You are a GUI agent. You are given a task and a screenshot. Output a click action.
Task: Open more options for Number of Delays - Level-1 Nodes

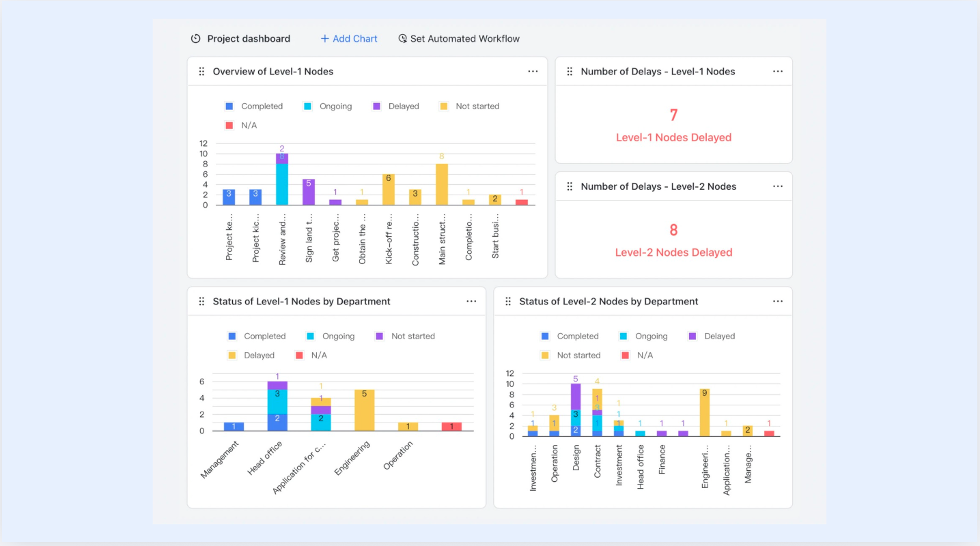coord(778,72)
